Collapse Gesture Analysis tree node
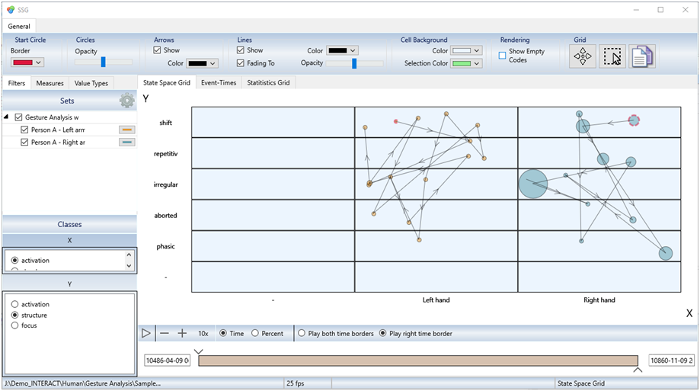This screenshot has height=391, width=700. 6,117
